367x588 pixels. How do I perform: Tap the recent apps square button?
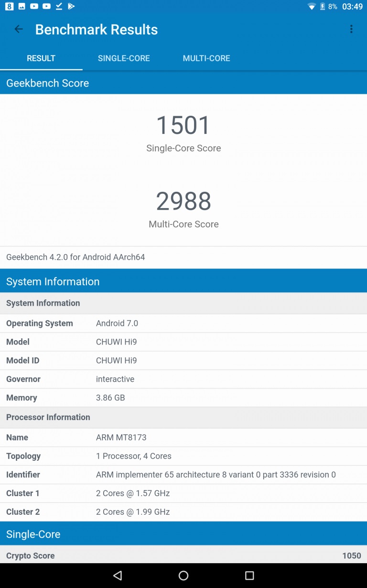(249, 576)
